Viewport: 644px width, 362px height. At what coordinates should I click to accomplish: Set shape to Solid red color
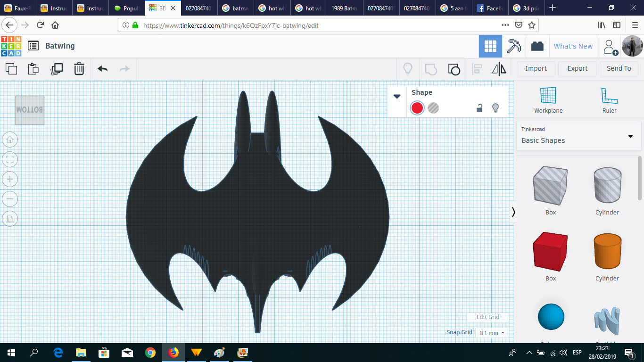(x=417, y=108)
